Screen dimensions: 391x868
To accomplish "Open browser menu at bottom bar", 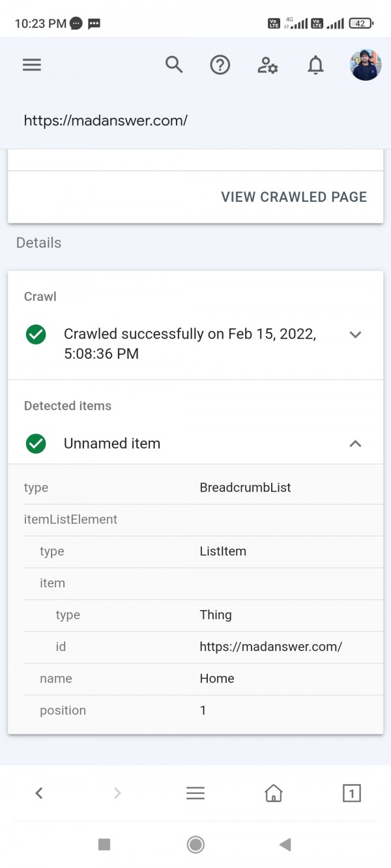I will [195, 792].
